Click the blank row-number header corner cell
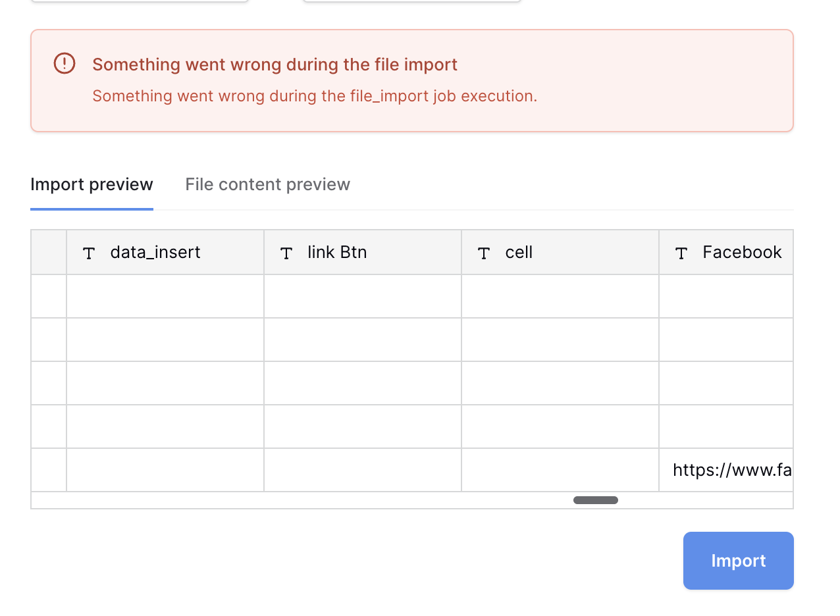840x616 pixels. [x=49, y=252]
